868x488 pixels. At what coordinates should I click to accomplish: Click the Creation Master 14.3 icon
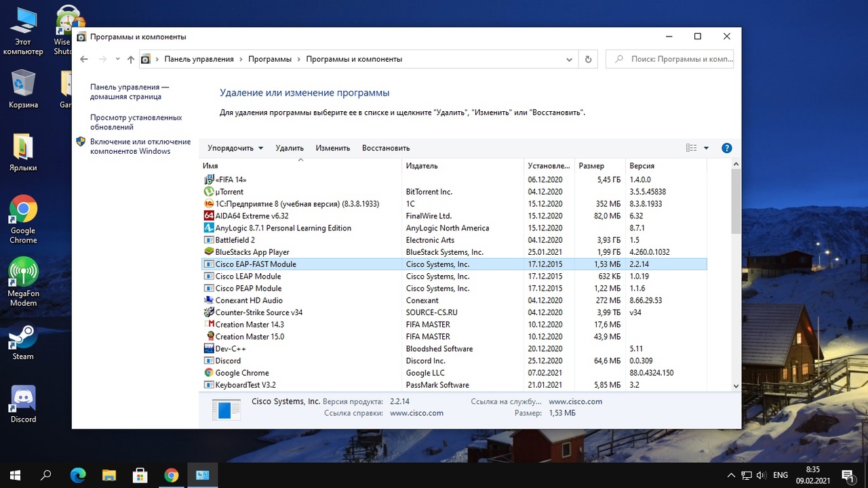[209, 325]
